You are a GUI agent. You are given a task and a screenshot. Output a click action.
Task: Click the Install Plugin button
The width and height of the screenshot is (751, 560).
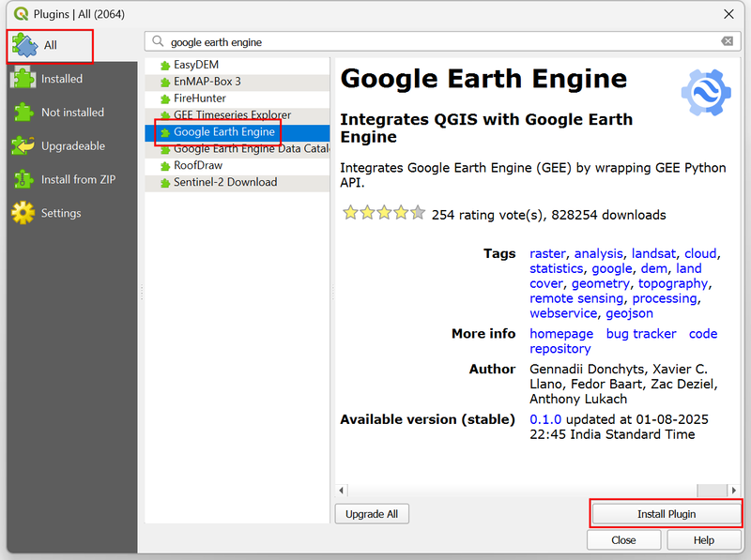pos(667,514)
